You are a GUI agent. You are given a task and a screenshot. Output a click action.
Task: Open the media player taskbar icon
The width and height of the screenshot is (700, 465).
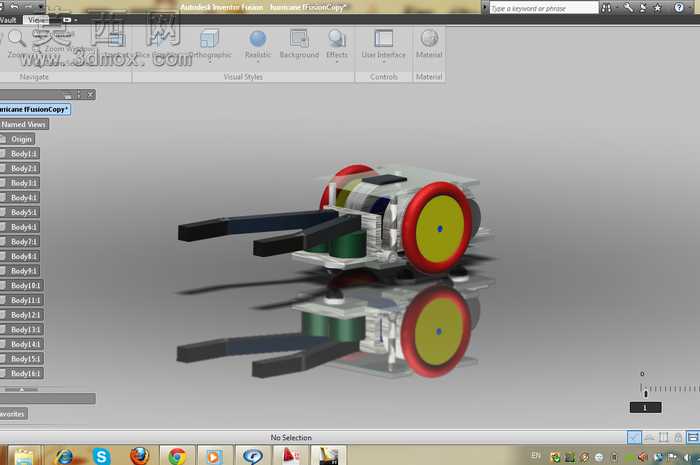[x=214, y=456]
